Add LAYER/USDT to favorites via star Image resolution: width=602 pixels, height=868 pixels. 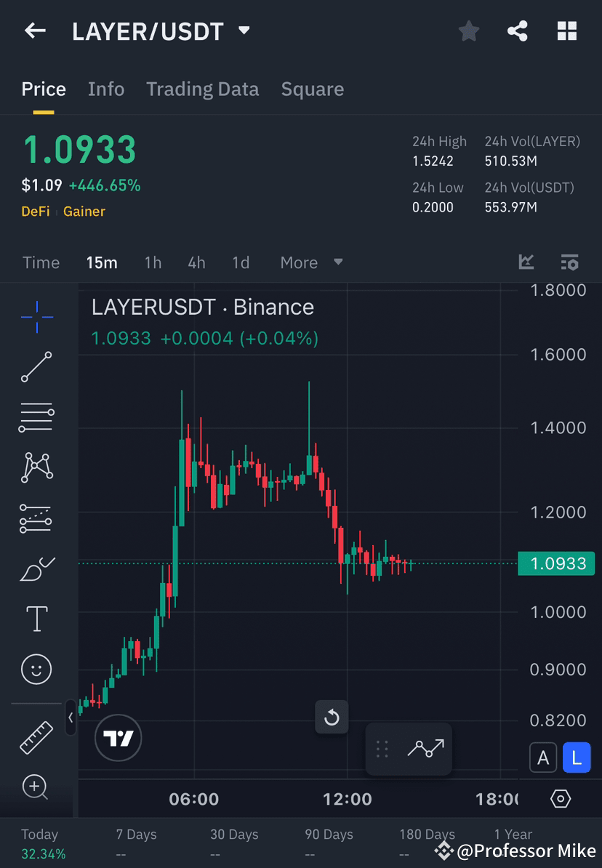click(468, 31)
